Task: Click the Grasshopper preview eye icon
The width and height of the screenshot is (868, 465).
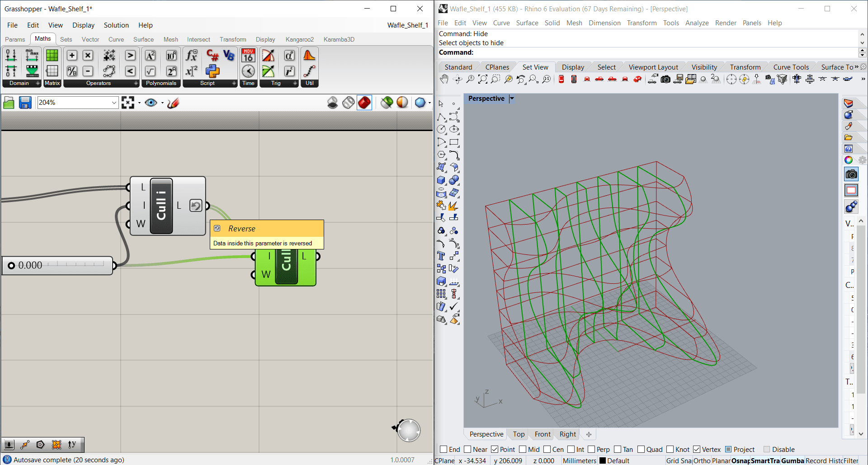Action: [151, 103]
